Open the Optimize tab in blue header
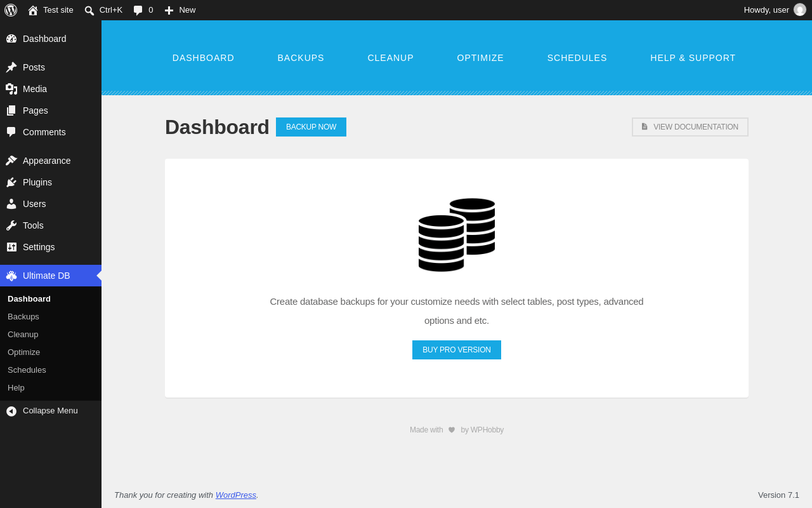The width and height of the screenshot is (812, 508). click(x=480, y=58)
